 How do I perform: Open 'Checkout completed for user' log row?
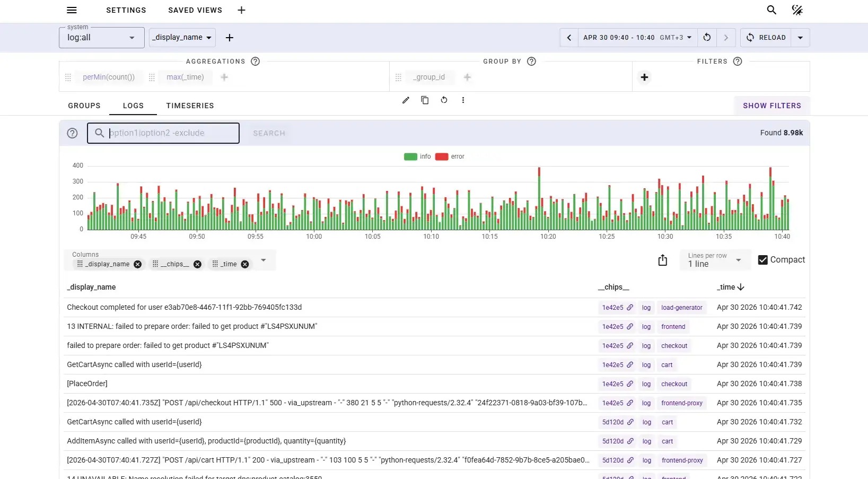(x=434, y=308)
